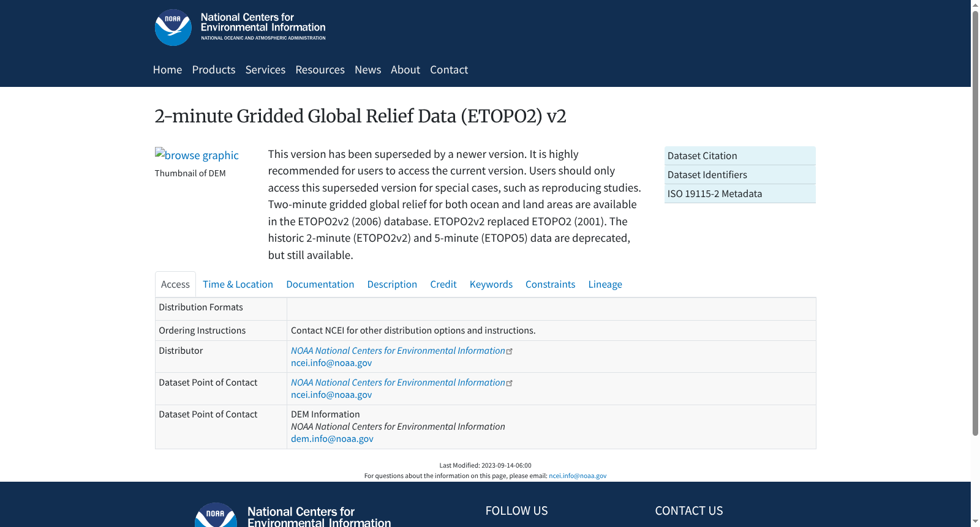980x527 pixels.
Task: Expand the Dataset Citation panel
Action: [740, 155]
